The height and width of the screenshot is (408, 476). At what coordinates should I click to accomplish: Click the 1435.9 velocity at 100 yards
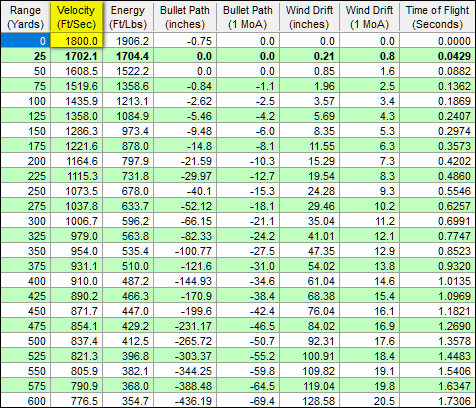point(76,101)
